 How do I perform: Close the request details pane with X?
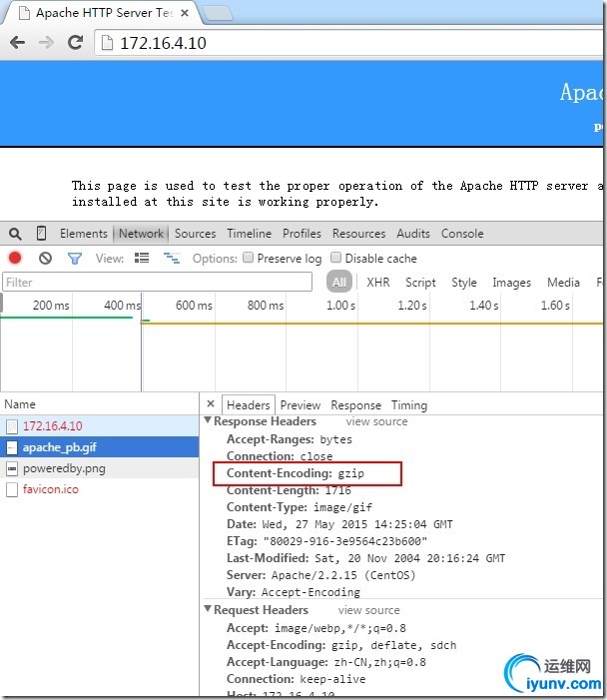(x=211, y=404)
